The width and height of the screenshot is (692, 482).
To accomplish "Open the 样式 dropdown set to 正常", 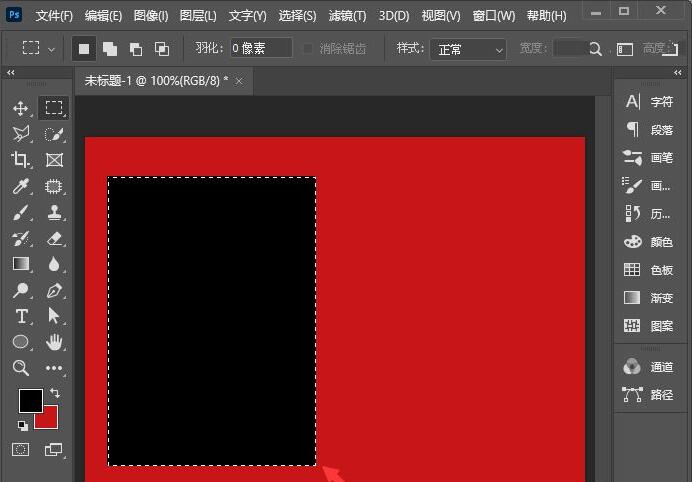I will click(468, 49).
